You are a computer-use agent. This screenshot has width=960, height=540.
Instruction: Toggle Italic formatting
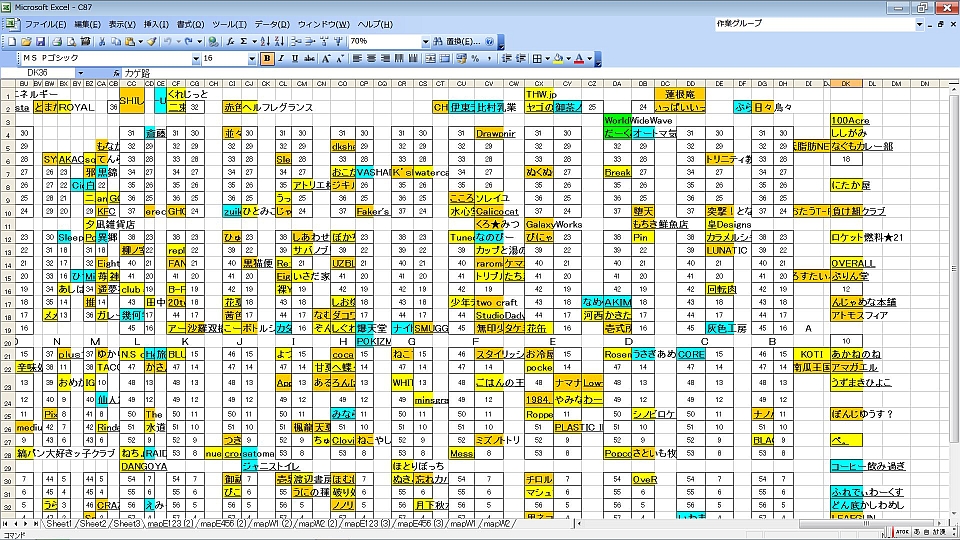point(281,59)
